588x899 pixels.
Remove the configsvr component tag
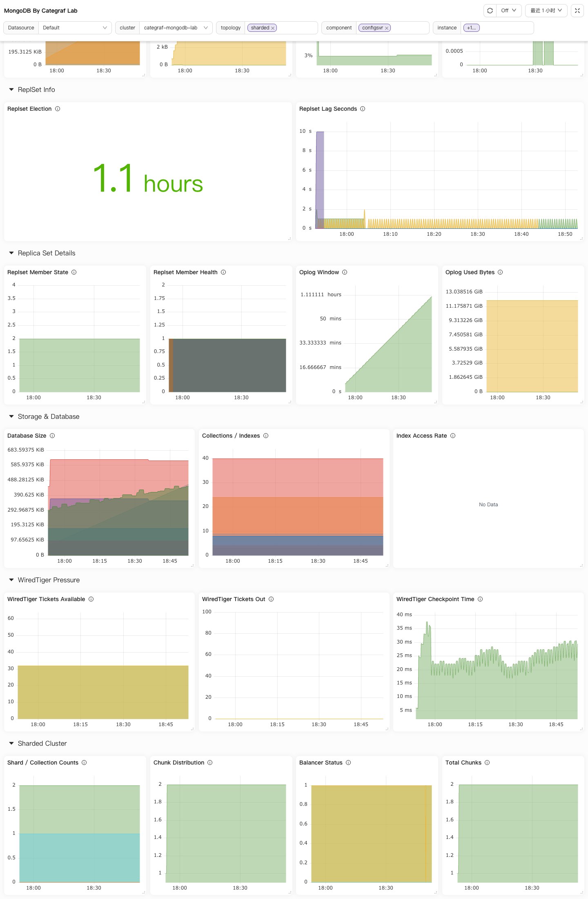click(x=386, y=28)
